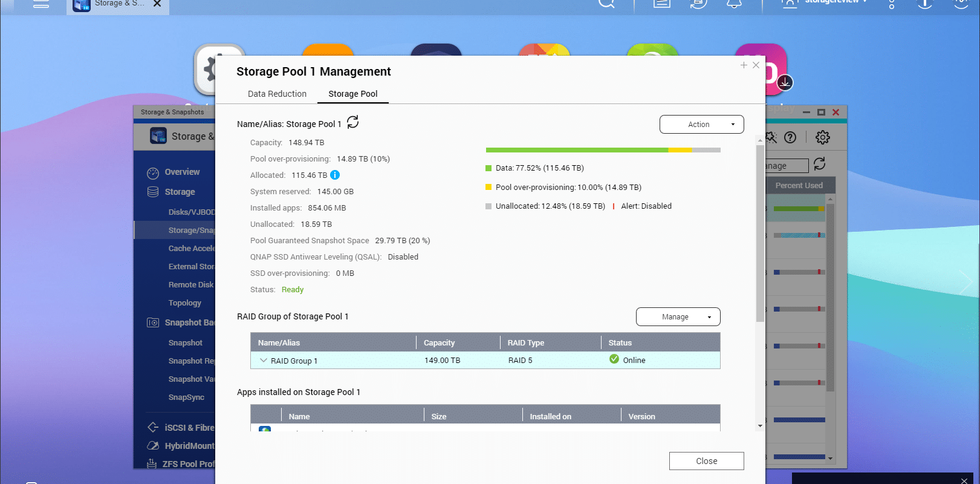Screen dimensions: 980x484
Task: Open the three-dot more options menu
Action: (x=892, y=4)
